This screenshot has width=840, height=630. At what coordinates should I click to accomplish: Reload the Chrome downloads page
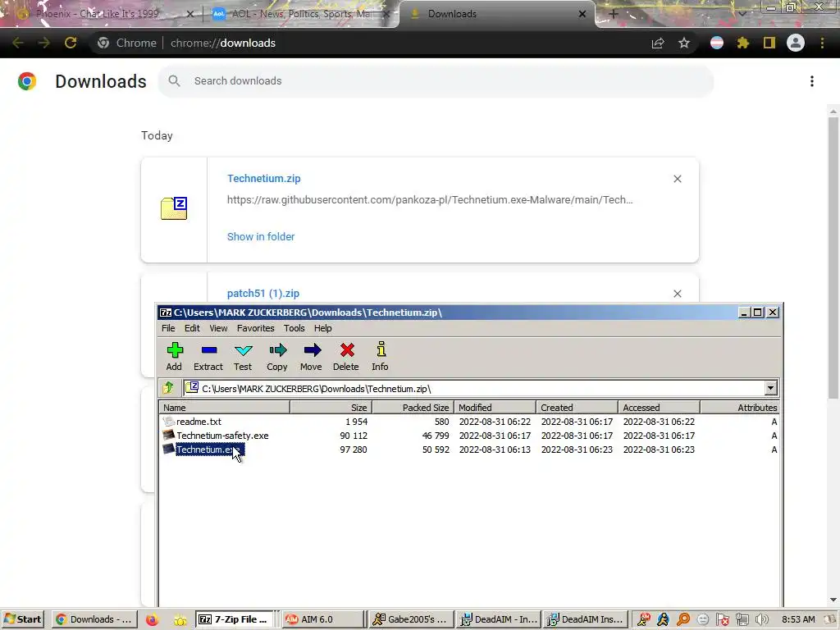tap(71, 43)
